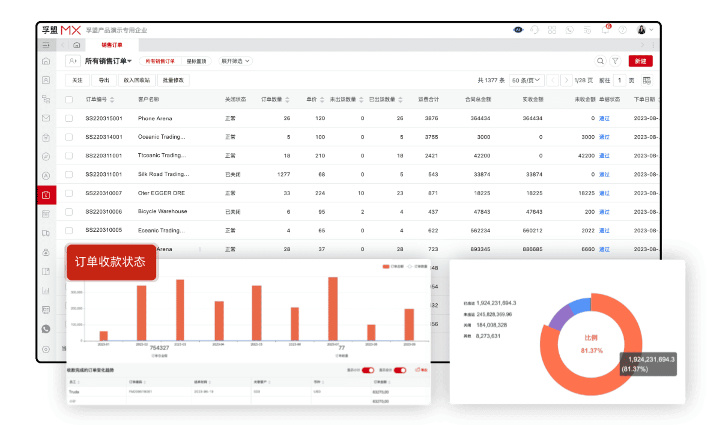717x425 pixels.
Task: Open notifications bell with red badge
Action: 604,30
